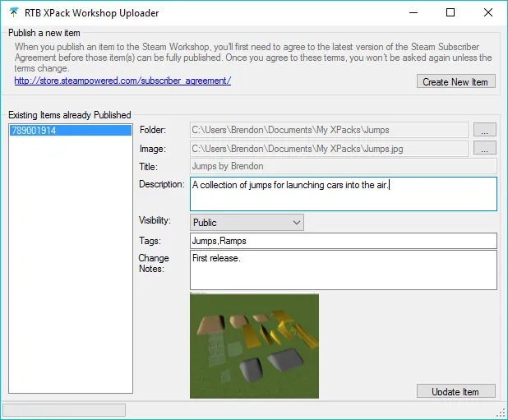This screenshot has width=508, height=420.
Task: Open the Steam subscriber agreement link
Action: (122, 81)
